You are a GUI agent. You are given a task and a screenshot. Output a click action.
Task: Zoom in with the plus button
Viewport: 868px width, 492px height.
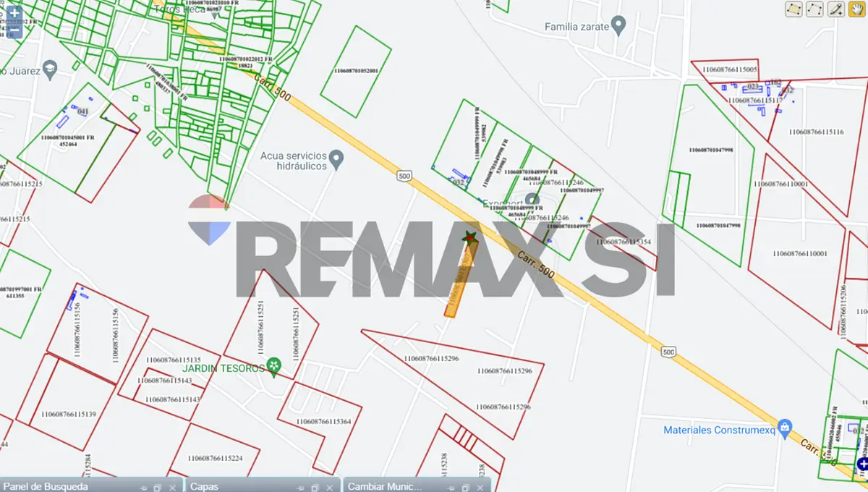click(x=14, y=13)
